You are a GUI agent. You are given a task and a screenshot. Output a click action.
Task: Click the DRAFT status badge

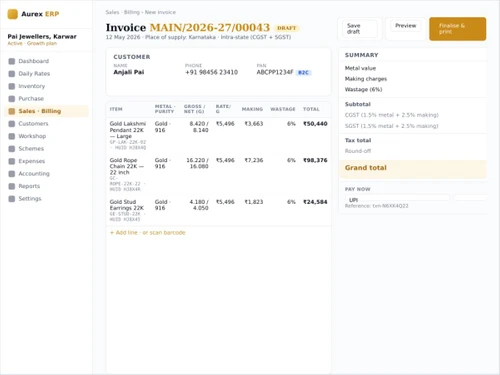pyautogui.click(x=287, y=28)
